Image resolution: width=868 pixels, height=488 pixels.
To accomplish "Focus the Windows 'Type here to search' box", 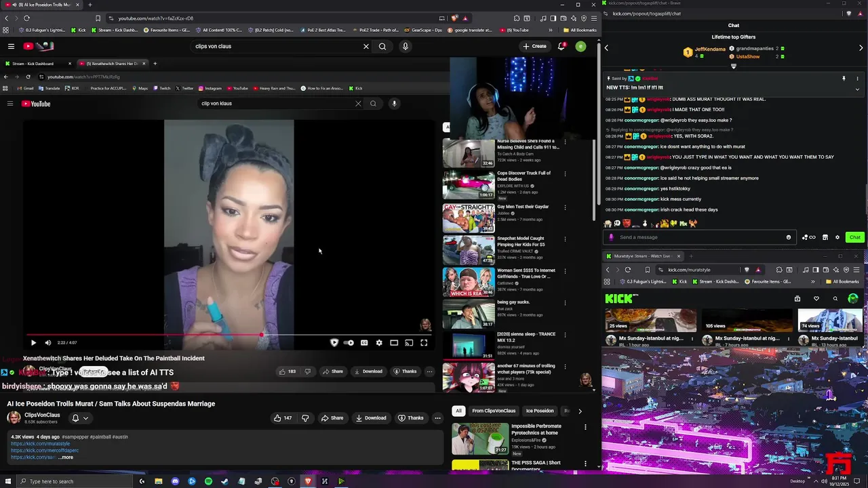I will click(75, 481).
